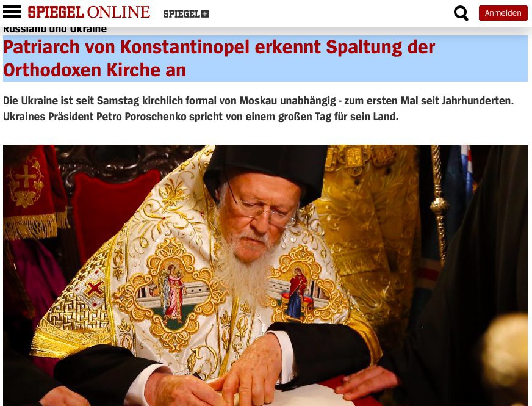Open the Russland und Ukraine topic label

[55, 29]
